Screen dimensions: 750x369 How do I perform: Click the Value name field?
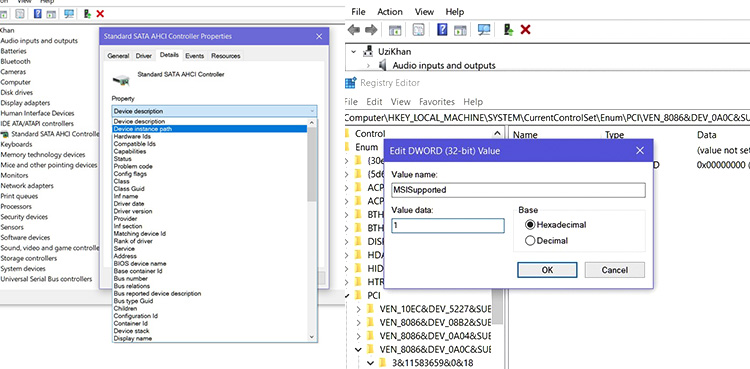coord(518,190)
